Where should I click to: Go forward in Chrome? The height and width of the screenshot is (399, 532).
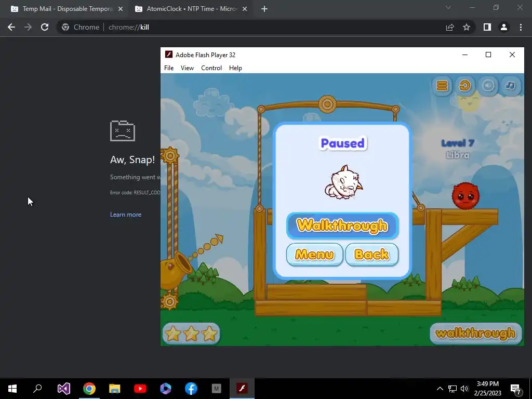point(28,27)
